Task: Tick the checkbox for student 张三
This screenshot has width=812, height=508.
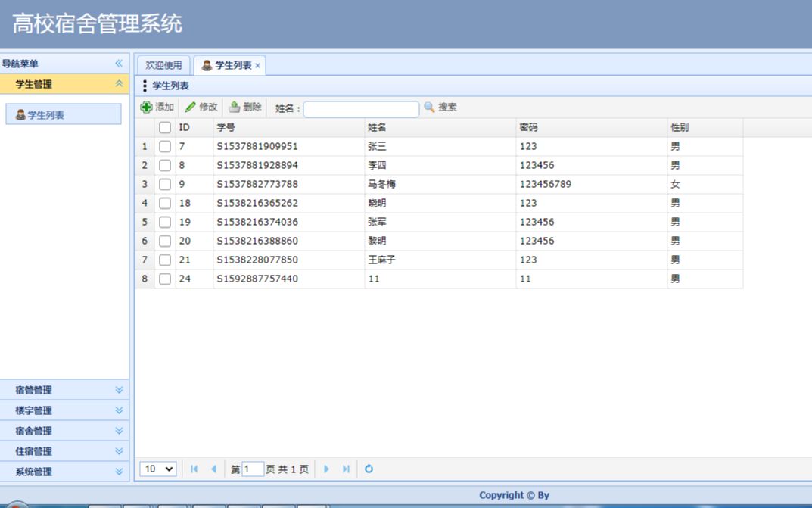Action: pyautogui.click(x=165, y=146)
